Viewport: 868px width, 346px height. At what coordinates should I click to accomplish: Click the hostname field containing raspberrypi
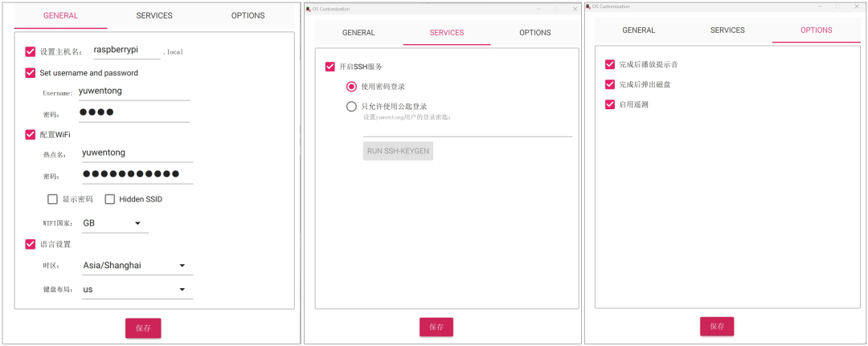127,50
